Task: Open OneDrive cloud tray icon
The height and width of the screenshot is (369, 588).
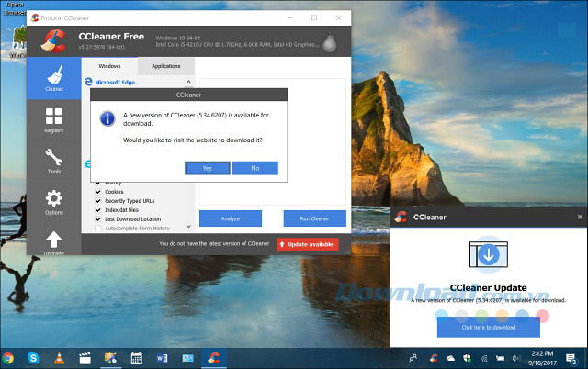Action: click(450, 359)
